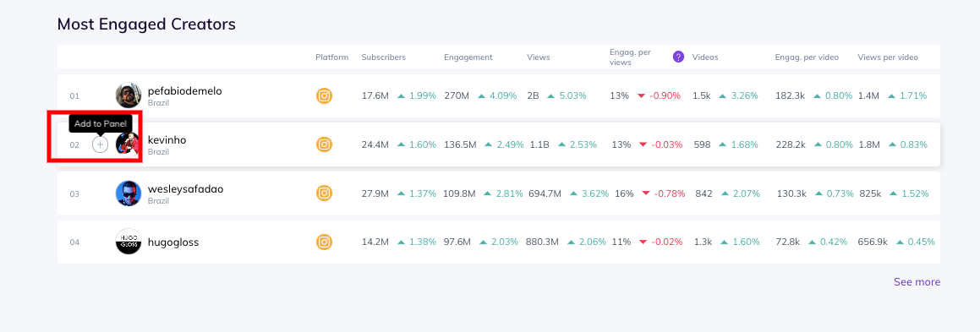The image size is (980, 332).
Task: Sort by the Subscribers column header
Action: click(x=384, y=57)
